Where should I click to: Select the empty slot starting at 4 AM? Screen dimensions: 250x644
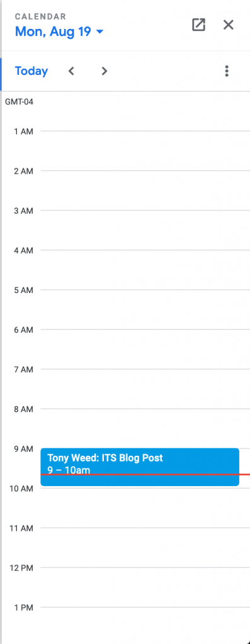point(145,270)
